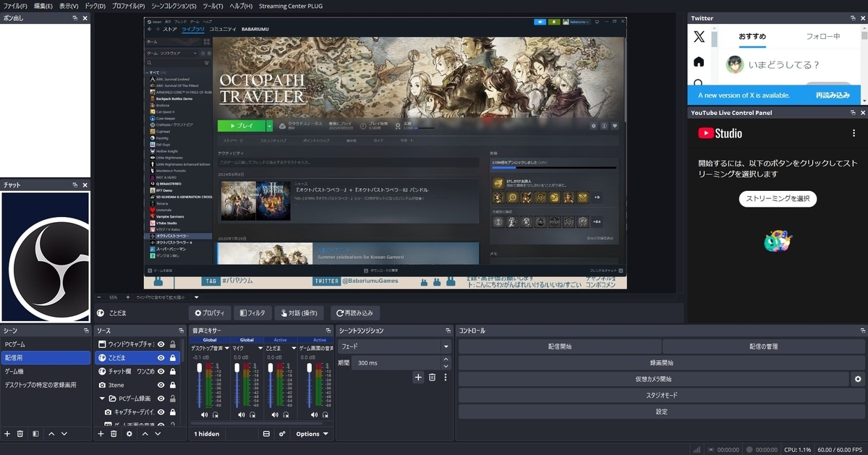This screenshot has height=455, width=868.
Task: Click the YouTube Studio logo
Action: (720, 133)
